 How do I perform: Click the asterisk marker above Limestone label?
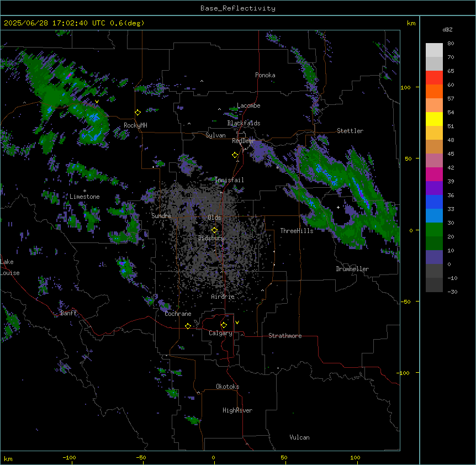tap(84, 191)
